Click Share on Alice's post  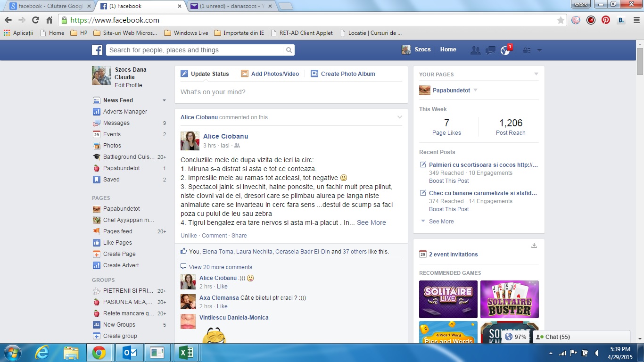pyautogui.click(x=239, y=236)
